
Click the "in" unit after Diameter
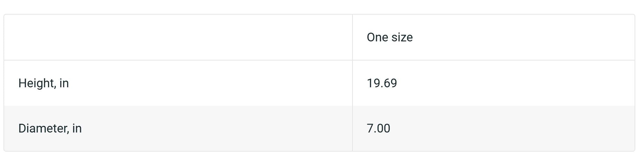pos(77,128)
